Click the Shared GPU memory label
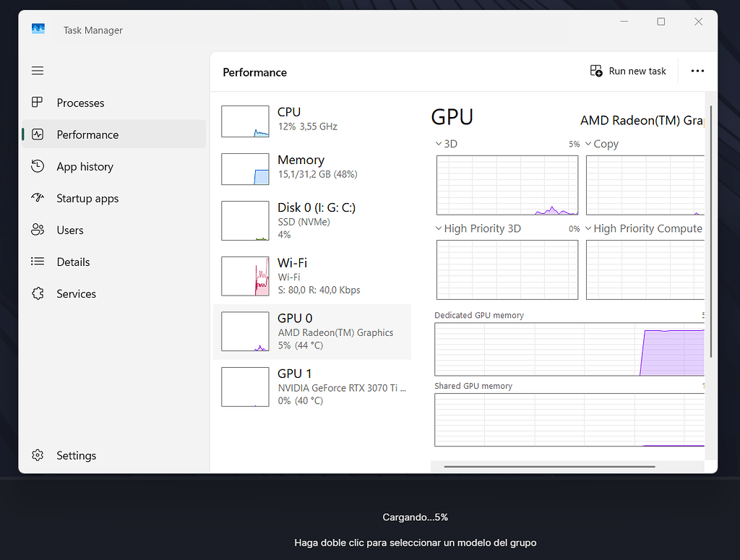This screenshot has height=560, width=740. click(473, 386)
